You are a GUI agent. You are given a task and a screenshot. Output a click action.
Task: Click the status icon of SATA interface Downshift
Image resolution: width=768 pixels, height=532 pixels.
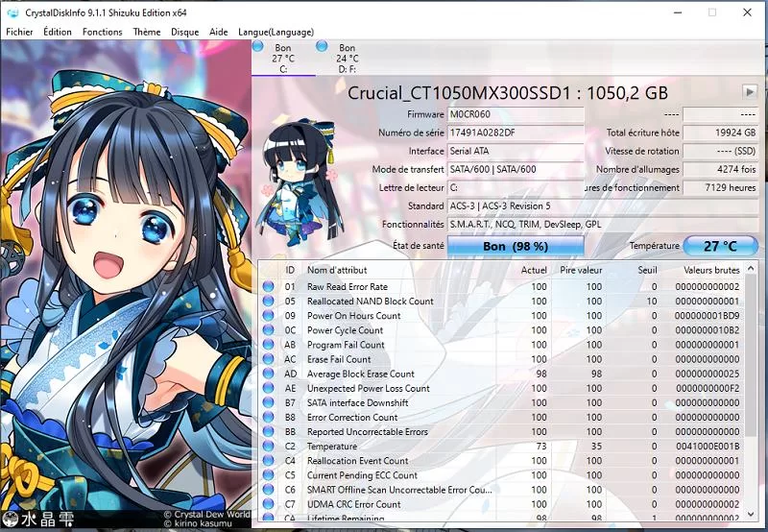269,402
